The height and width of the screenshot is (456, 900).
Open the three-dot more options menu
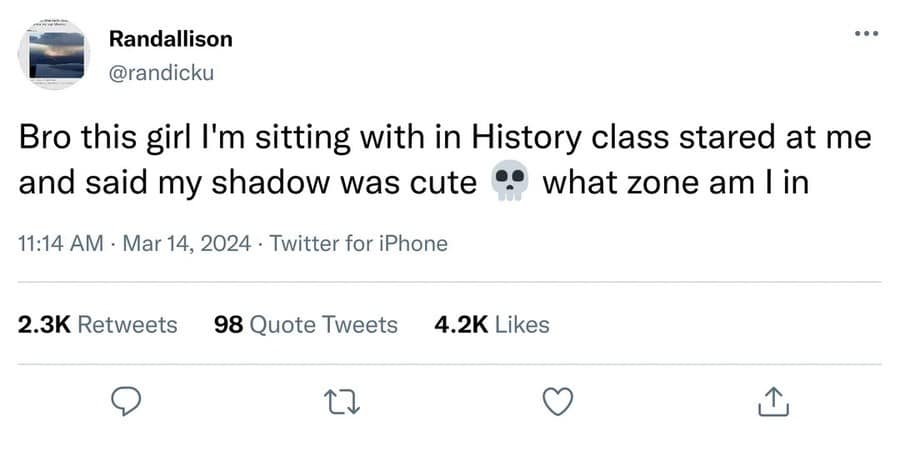pos(865,34)
